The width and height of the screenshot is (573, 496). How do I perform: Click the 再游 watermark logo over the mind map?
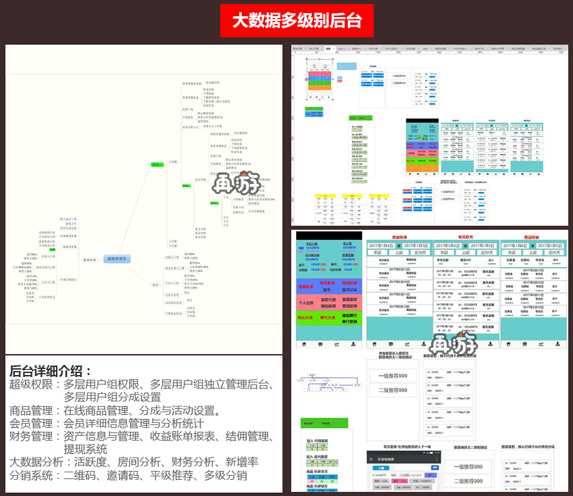(x=236, y=183)
